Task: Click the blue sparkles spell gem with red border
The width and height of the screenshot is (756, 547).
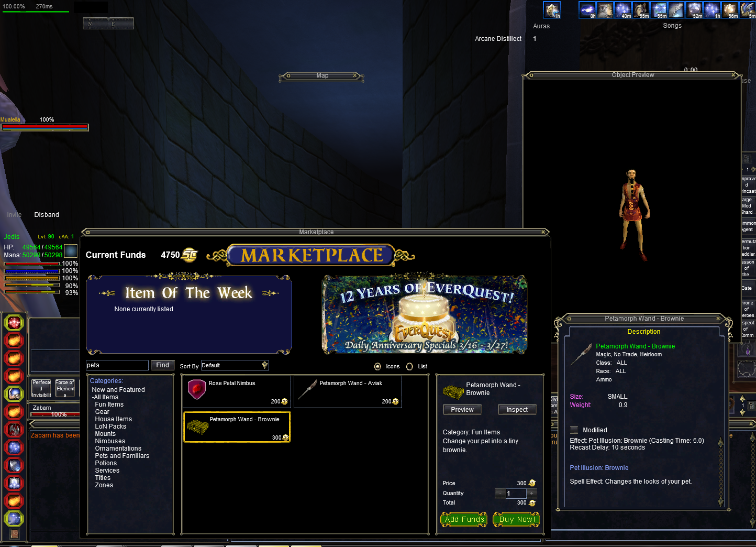Action: pyautogui.click(x=14, y=447)
